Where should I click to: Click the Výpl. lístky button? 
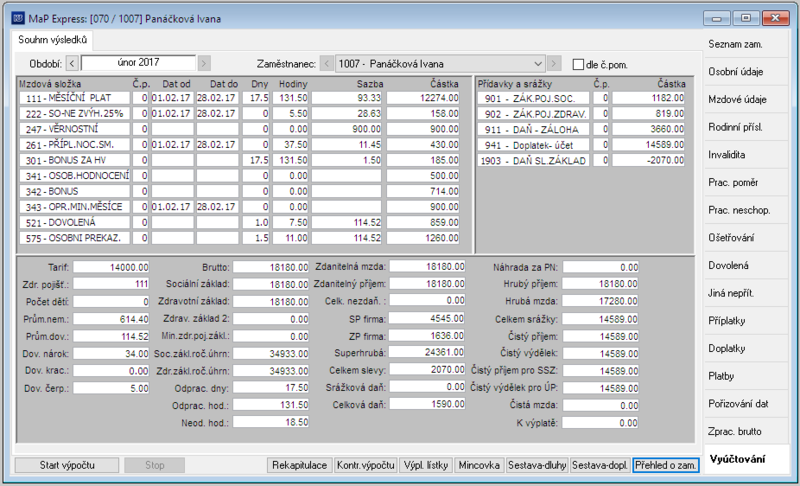tap(426, 465)
